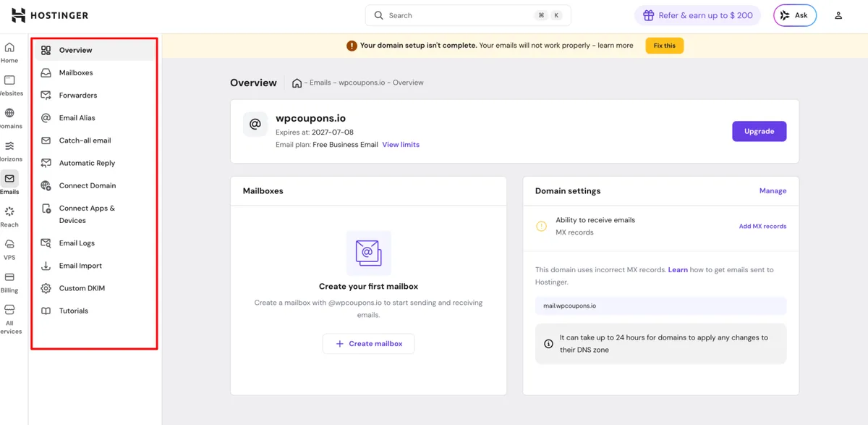Click the mailbox illustration icon

[x=368, y=253]
